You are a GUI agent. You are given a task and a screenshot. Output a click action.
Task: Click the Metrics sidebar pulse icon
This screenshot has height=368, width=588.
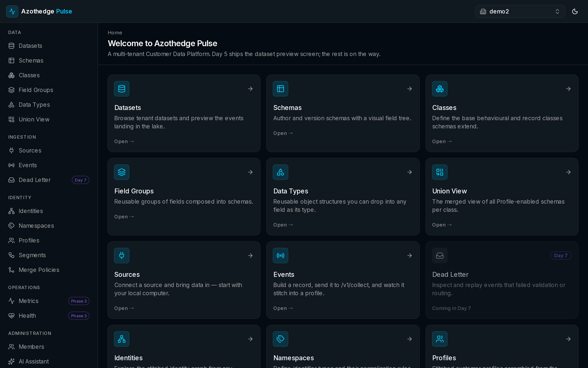coord(11,301)
